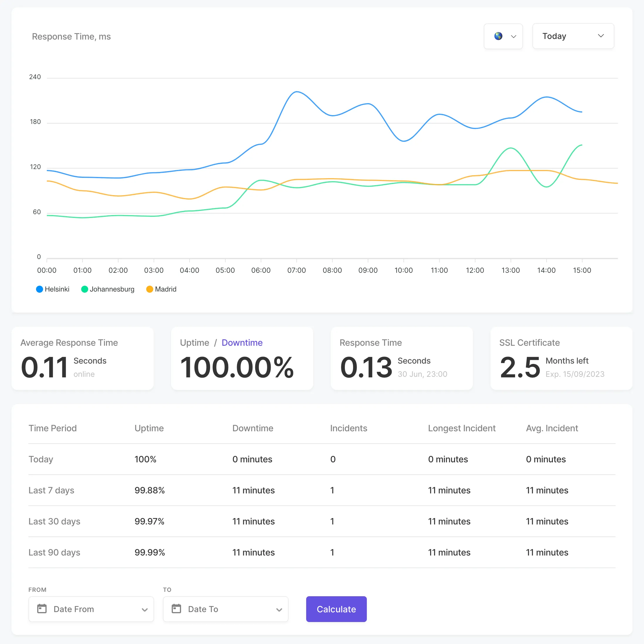Viewport: 644px width, 644px height.
Task: Select the Last 90 days row label
Action: pos(54,552)
